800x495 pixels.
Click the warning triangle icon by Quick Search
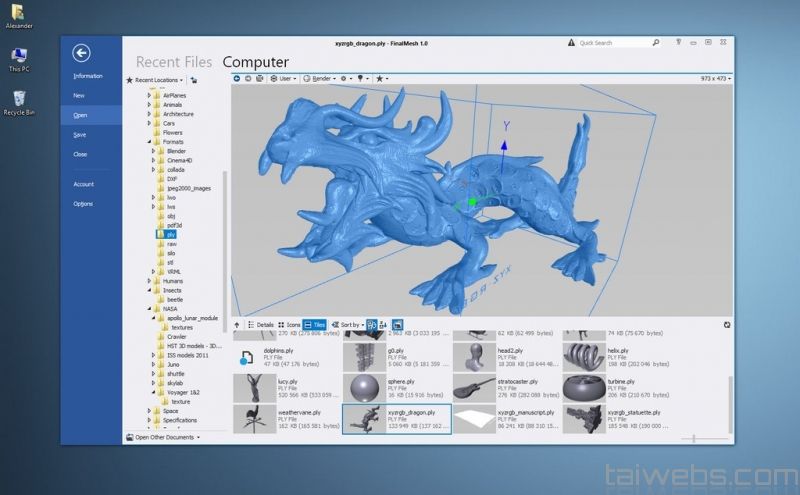pyautogui.click(x=572, y=43)
